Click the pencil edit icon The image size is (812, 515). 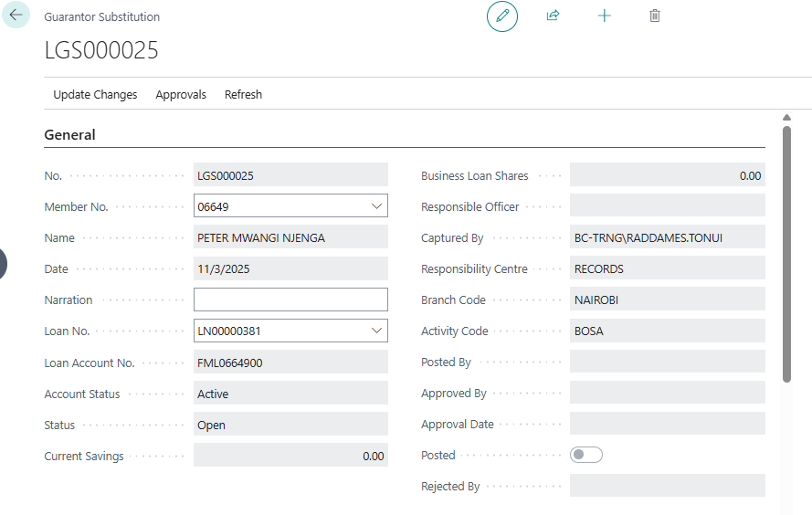(501, 16)
